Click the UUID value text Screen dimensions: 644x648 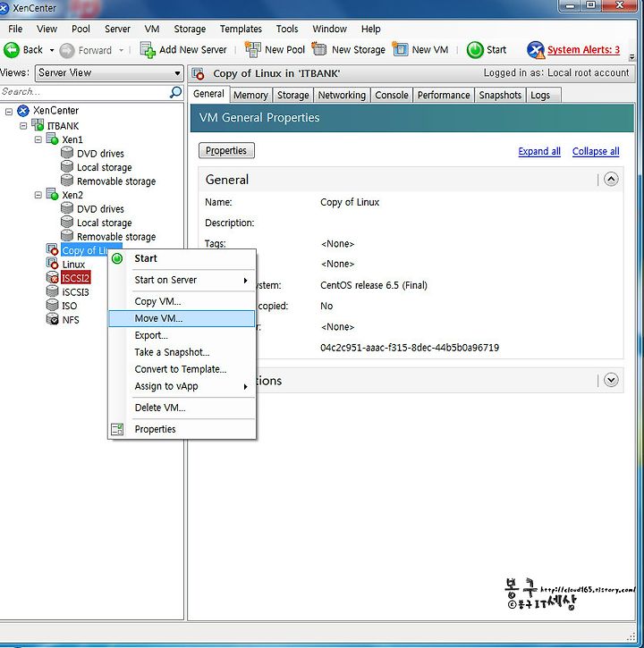coord(410,348)
